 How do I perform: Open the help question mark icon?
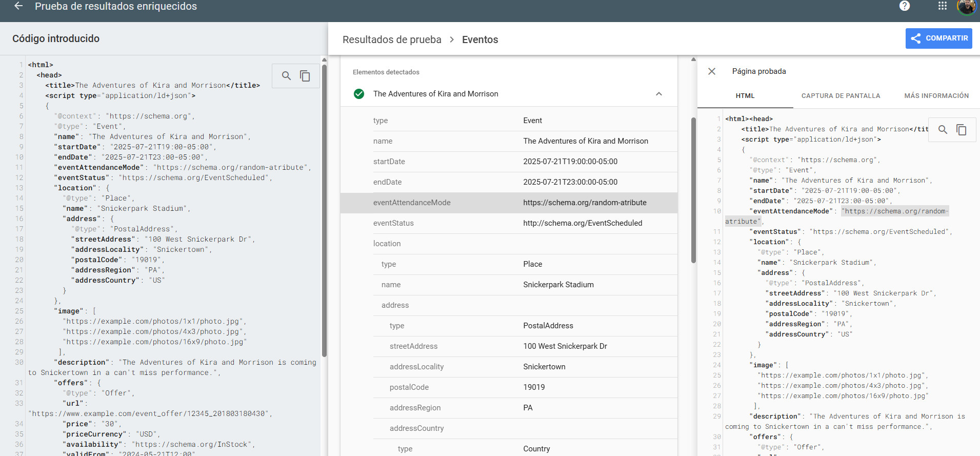[x=905, y=6]
